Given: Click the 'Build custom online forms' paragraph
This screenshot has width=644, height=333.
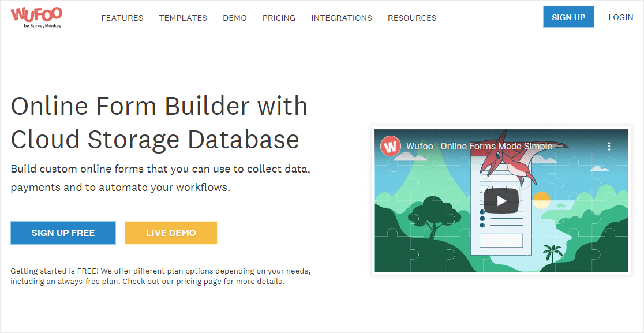Looking at the screenshot, I should (x=160, y=178).
